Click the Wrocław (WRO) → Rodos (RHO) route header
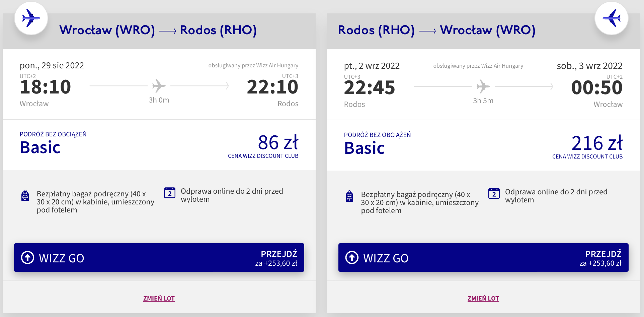Screen dimensions: 644x317 coord(158,30)
